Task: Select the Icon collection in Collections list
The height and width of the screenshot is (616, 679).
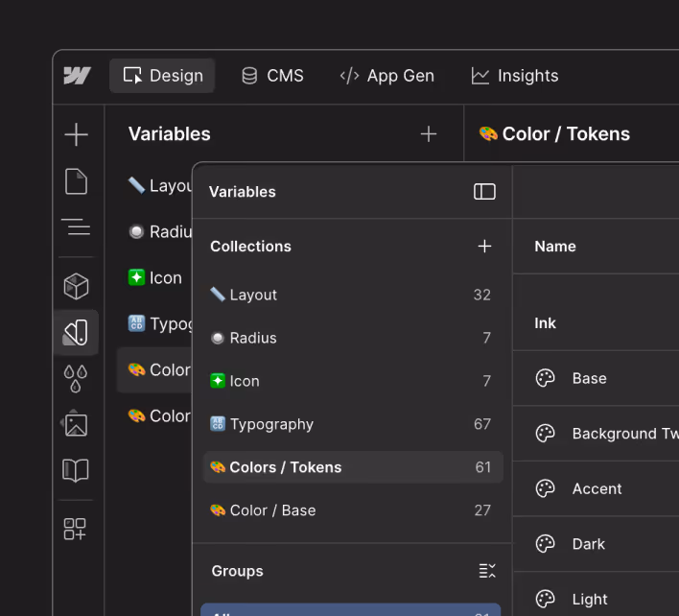Action: 353,381
